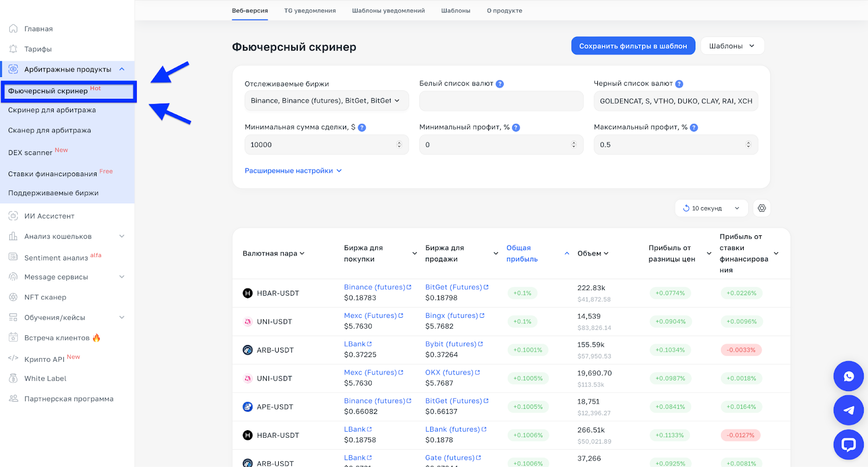This screenshot has height=467, width=868.
Task: Switch to TG уведомления tab
Action: [x=310, y=11]
